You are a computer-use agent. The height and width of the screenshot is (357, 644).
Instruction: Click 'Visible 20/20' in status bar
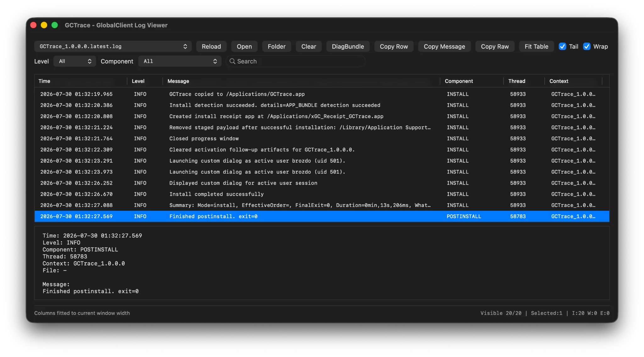pyautogui.click(x=501, y=313)
